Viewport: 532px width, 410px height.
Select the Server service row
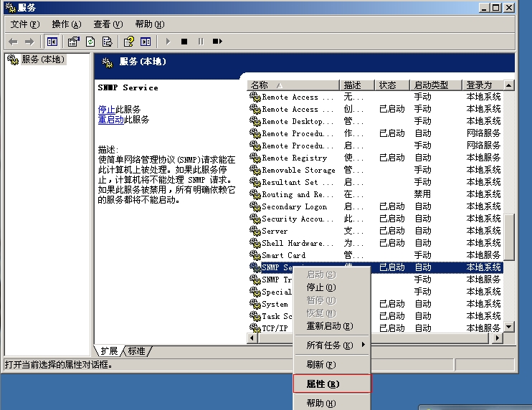click(376, 231)
